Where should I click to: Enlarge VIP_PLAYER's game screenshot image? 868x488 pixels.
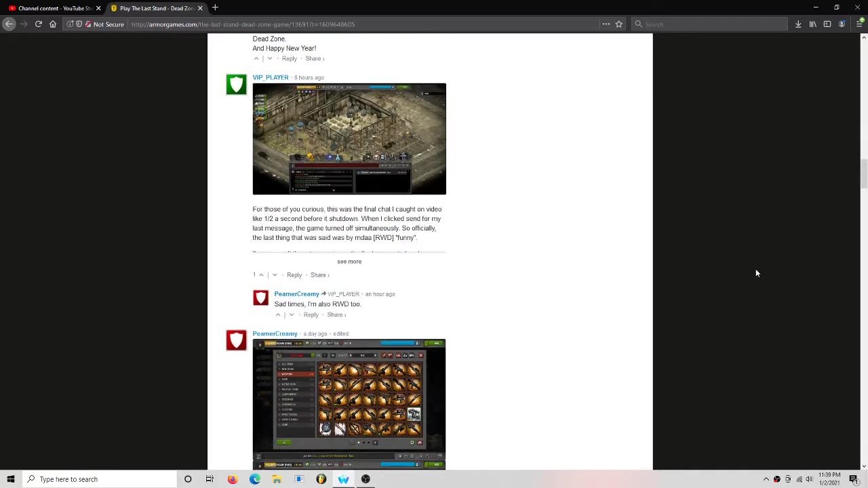tap(349, 139)
